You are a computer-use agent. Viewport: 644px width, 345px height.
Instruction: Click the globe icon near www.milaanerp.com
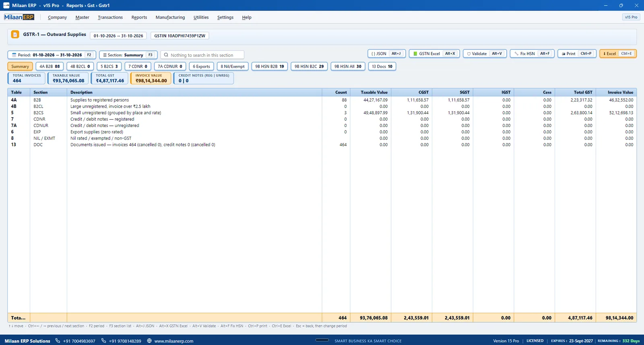(149, 341)
